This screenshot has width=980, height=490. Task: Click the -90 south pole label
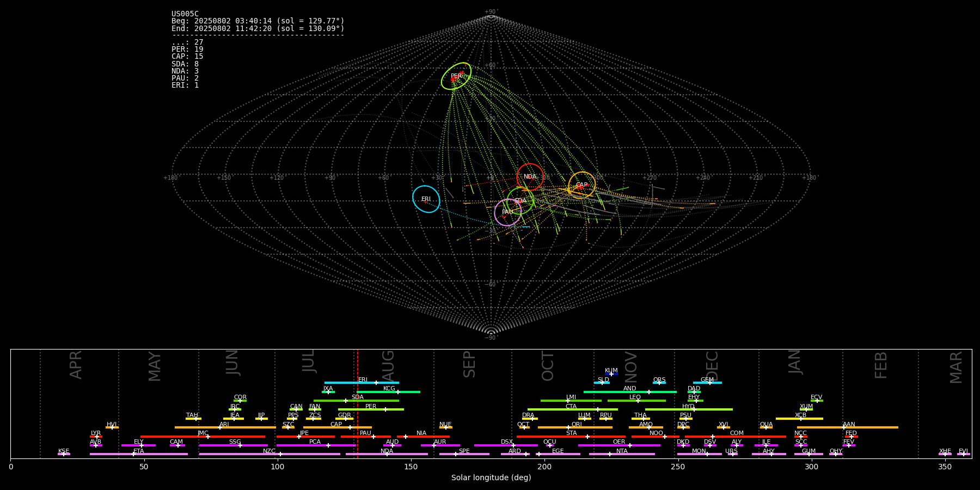tap(491, 338)
